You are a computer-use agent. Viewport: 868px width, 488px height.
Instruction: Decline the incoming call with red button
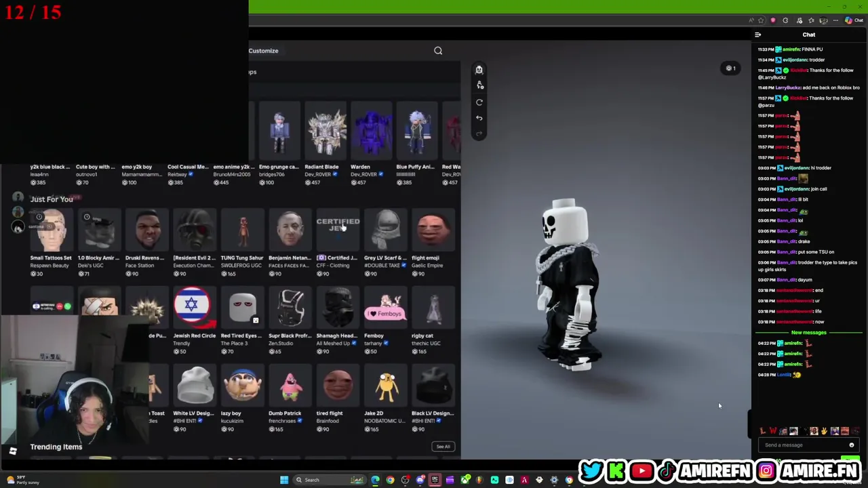click(58, 306)
